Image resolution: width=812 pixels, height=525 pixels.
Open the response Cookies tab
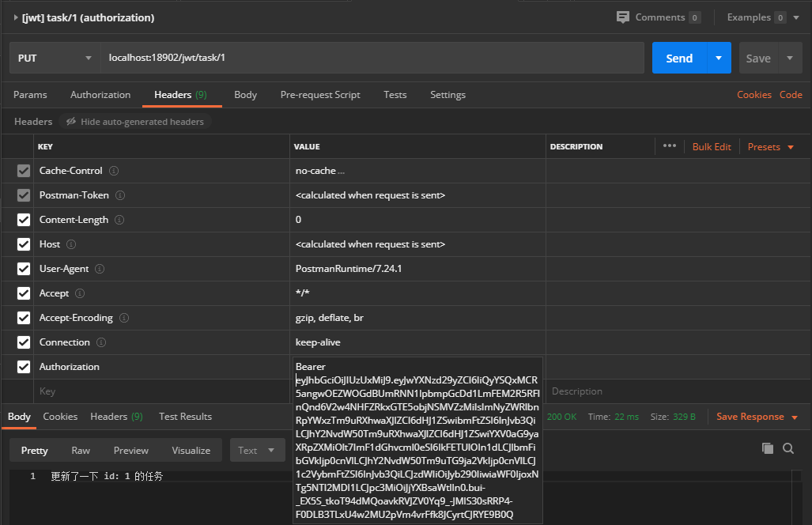[60, 417]
